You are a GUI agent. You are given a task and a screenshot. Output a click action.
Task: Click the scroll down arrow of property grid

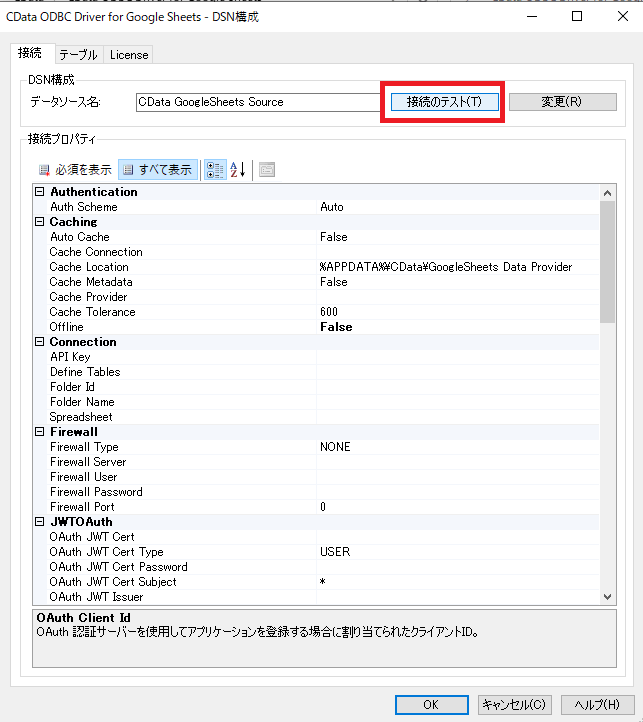click(608, 597)
